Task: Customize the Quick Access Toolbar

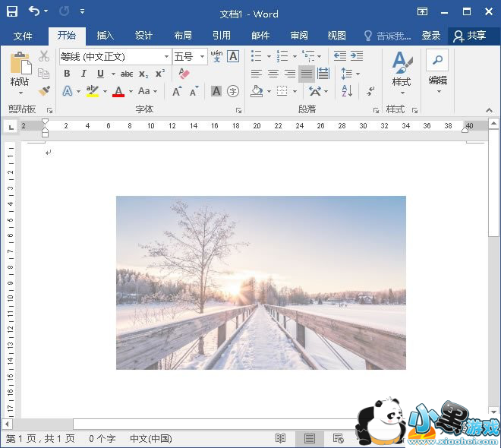Action: click(83, 11)
